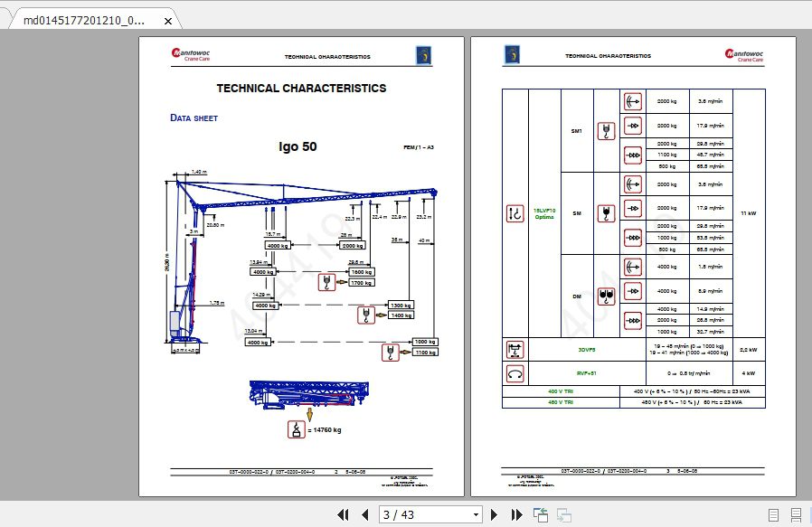812x527 pixels.
Task: Open the page number dropdown
Action: click(x=475, y=514)
